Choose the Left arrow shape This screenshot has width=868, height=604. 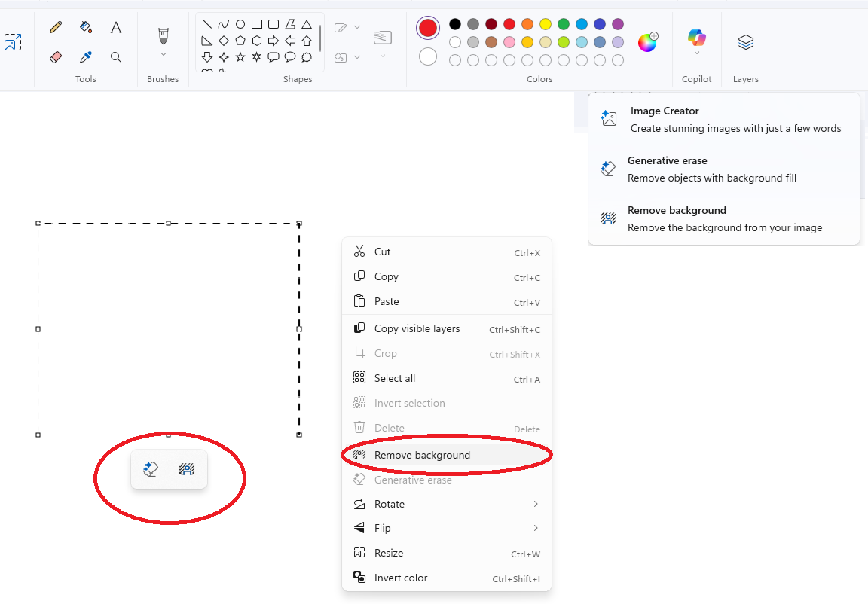290,41
